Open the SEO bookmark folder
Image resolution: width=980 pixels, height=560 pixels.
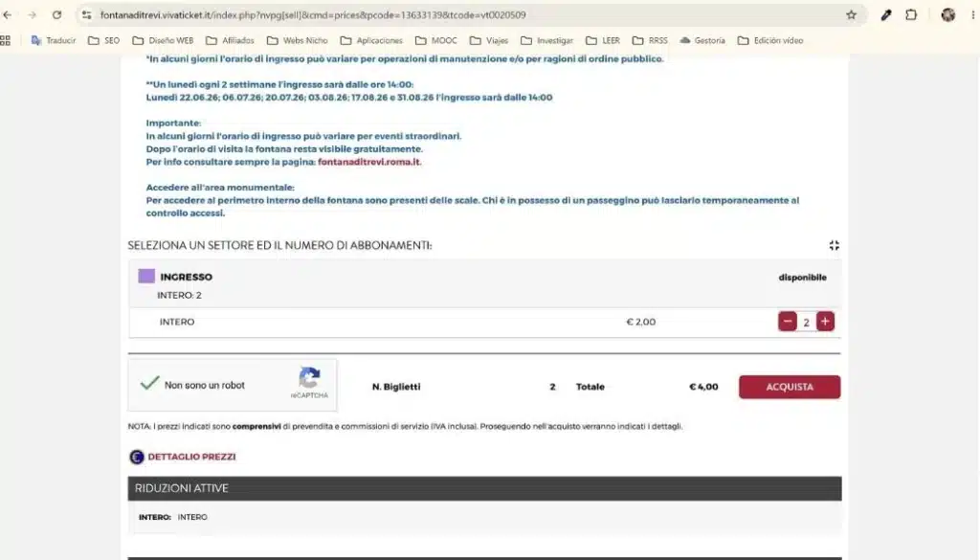point(103,40)
